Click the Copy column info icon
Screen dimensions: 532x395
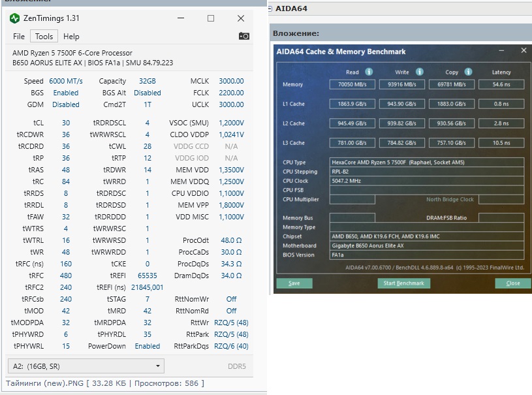point(469,72)
